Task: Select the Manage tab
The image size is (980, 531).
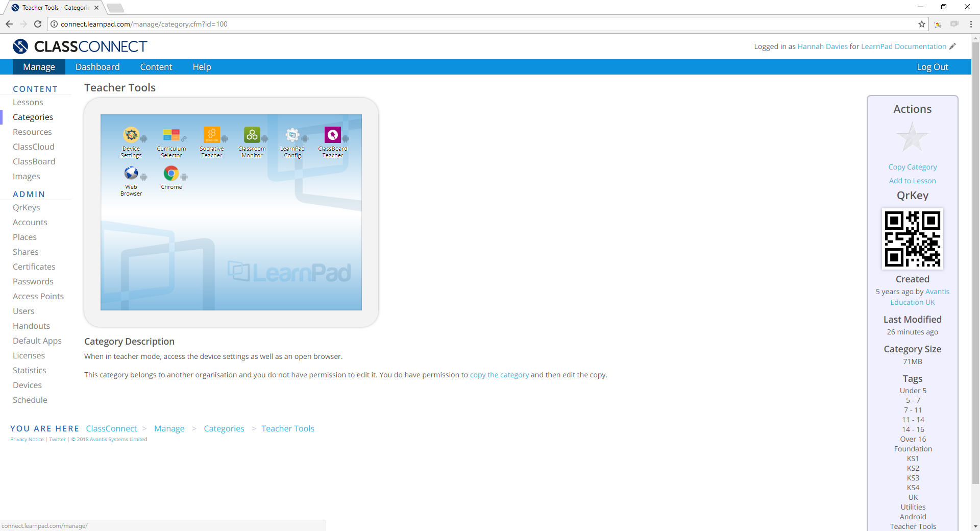Action: tap(39, 67)
